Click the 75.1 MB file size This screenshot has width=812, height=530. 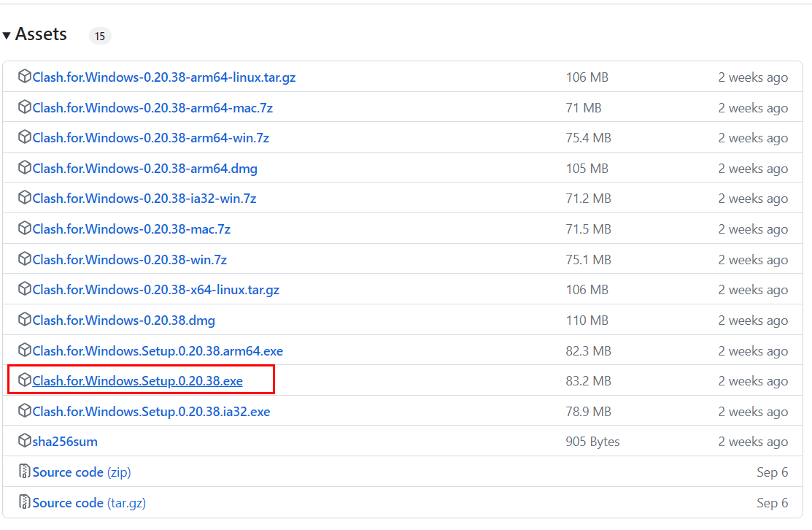click(588, 260)
